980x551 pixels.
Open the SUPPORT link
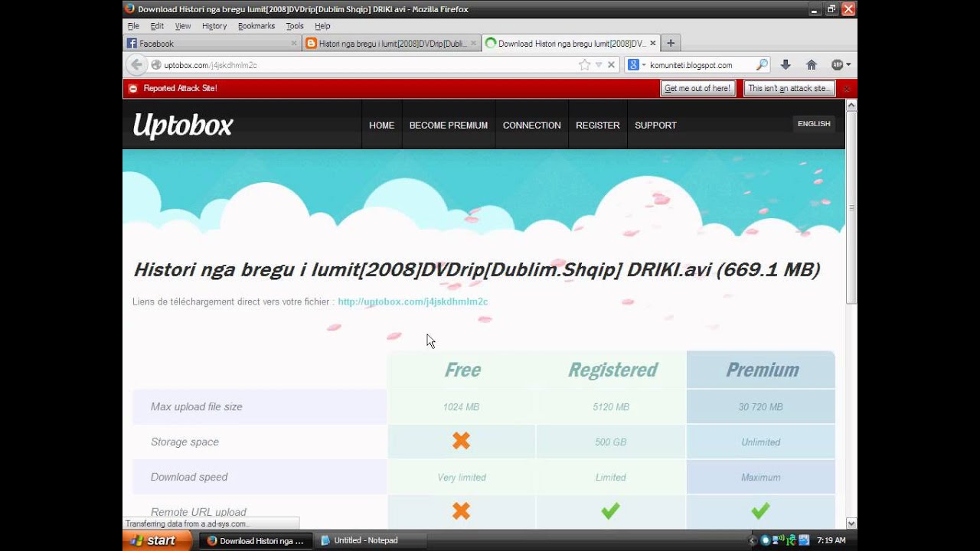point(655,126)
